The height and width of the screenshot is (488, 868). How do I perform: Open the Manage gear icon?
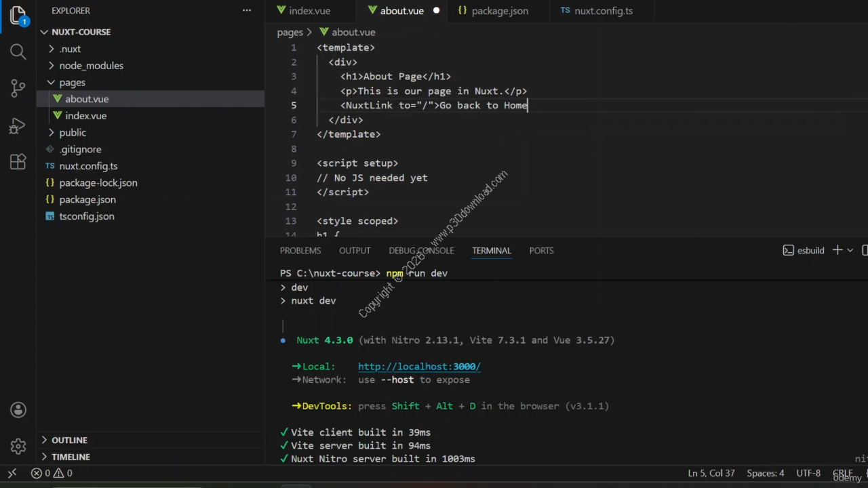[x=18, y=446]
